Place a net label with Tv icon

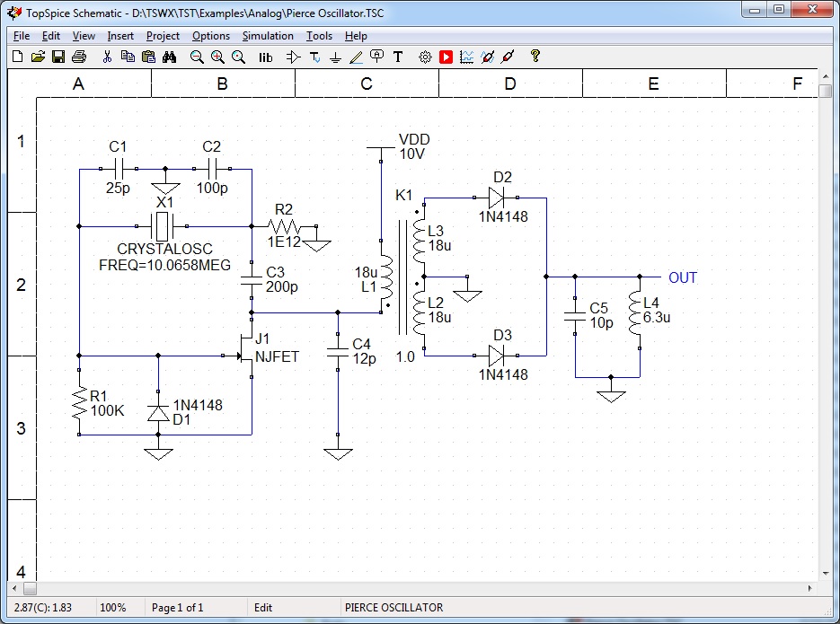315,57
